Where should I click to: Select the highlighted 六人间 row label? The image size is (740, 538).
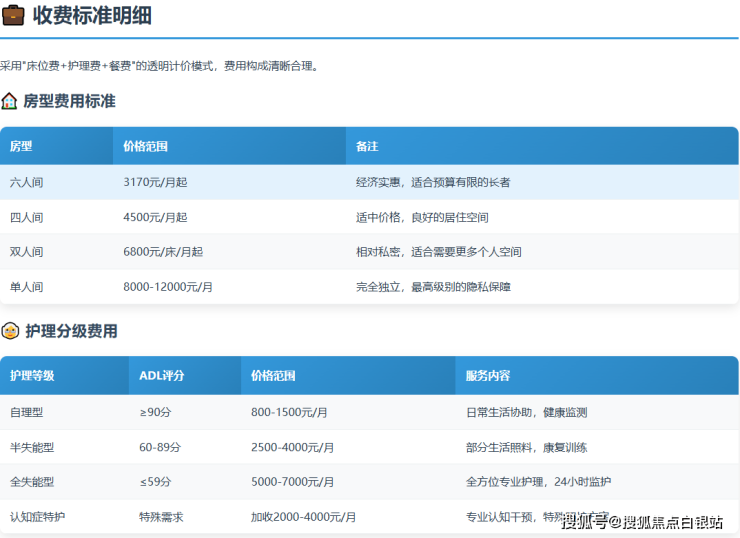26,182
